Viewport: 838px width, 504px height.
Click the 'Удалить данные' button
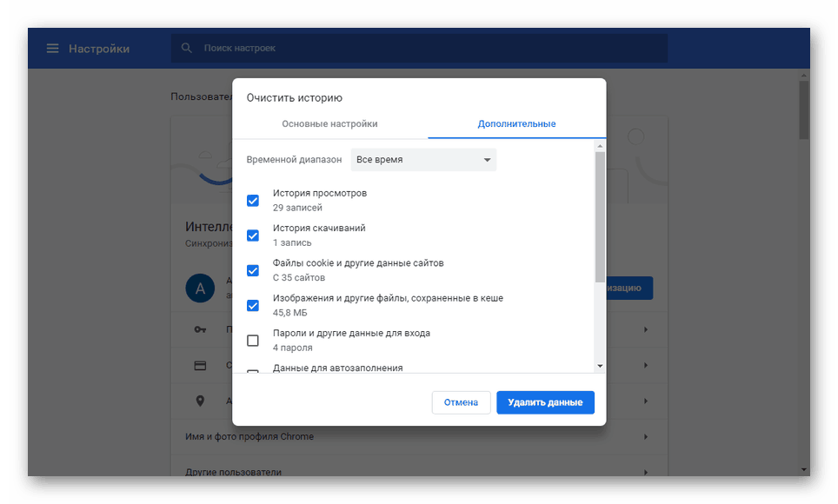[x=545, y=402]
